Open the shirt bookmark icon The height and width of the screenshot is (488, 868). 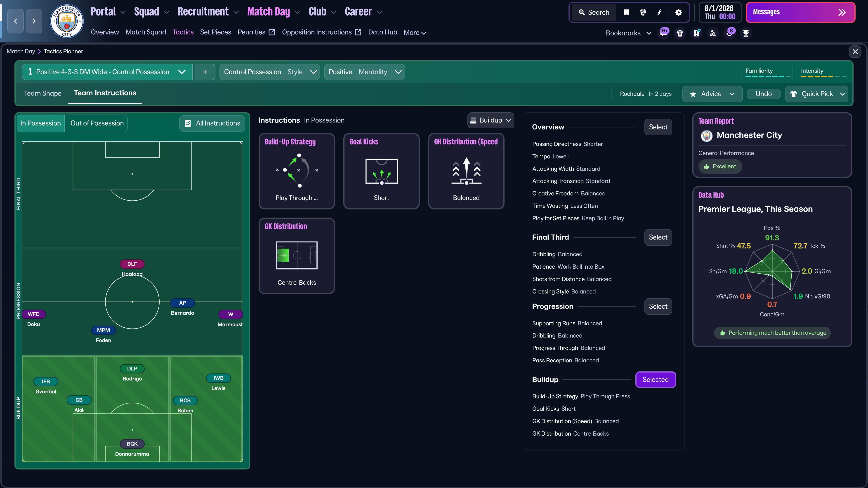(x=680, y=33)
